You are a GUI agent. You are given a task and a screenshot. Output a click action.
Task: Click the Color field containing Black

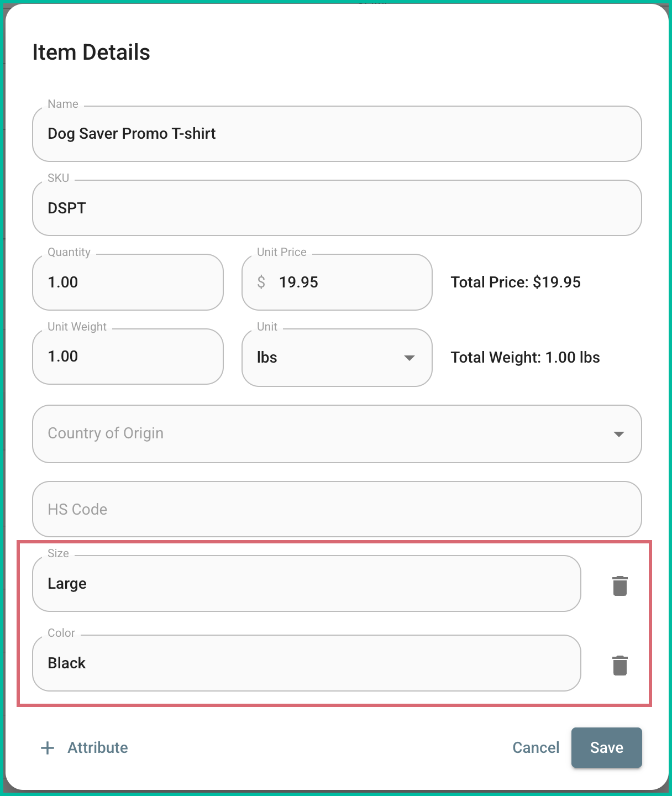306,663
